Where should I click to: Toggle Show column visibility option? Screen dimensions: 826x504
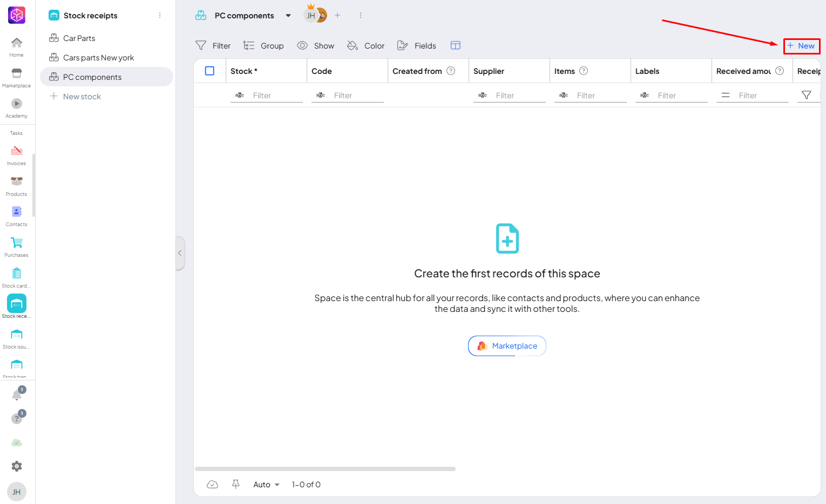pyautogui.click(x=316, y=46)
